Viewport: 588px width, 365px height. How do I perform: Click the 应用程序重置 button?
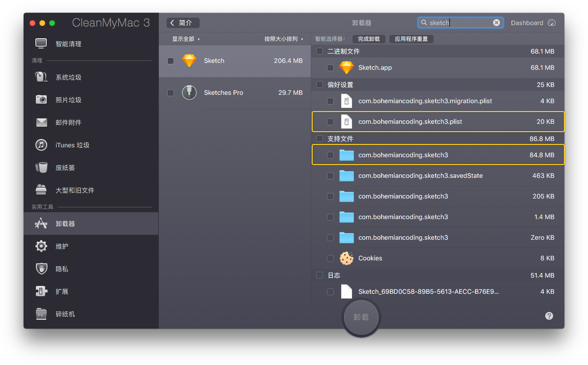[412, 39]
